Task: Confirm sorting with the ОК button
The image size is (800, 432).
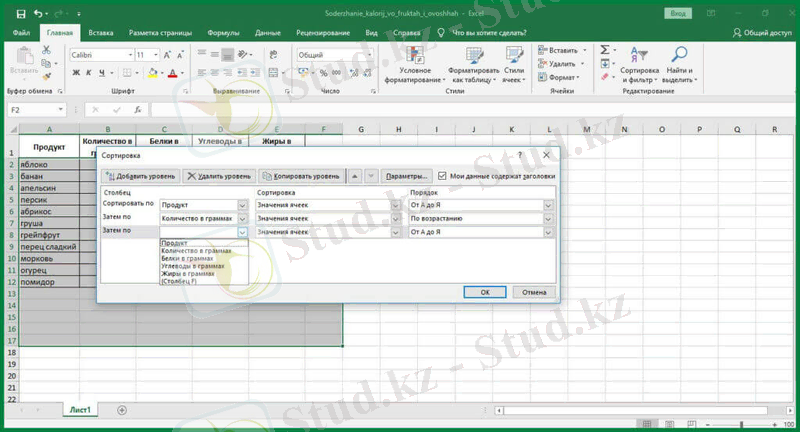Action: 485,292
